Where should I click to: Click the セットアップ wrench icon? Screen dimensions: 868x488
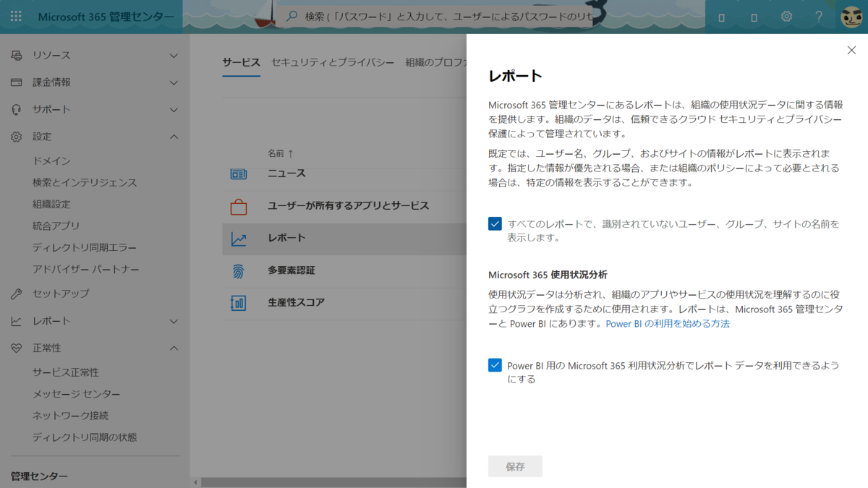click(x=17, y=294)
